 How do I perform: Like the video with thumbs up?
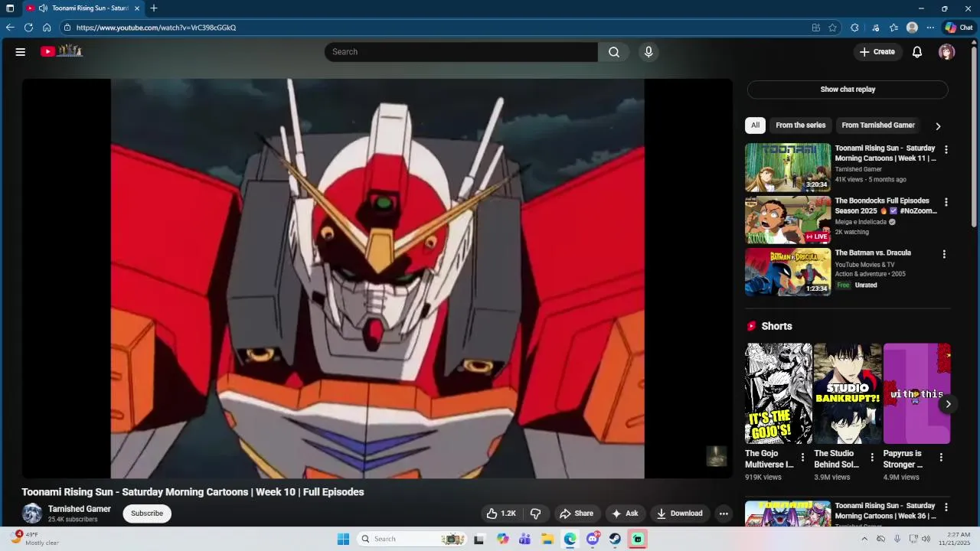coord(501,514)
